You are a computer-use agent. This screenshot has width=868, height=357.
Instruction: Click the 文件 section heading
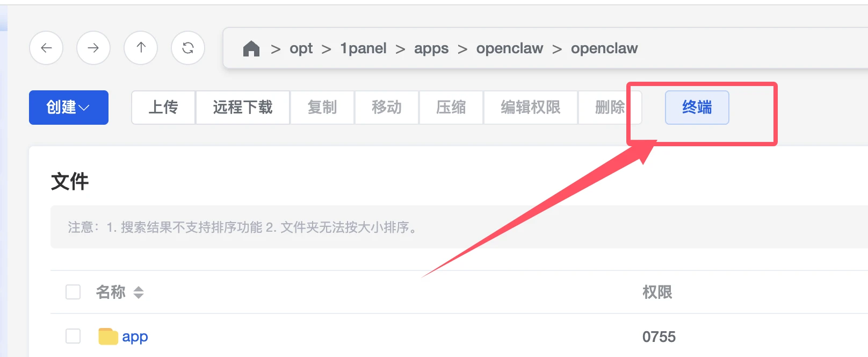(70, 182)
